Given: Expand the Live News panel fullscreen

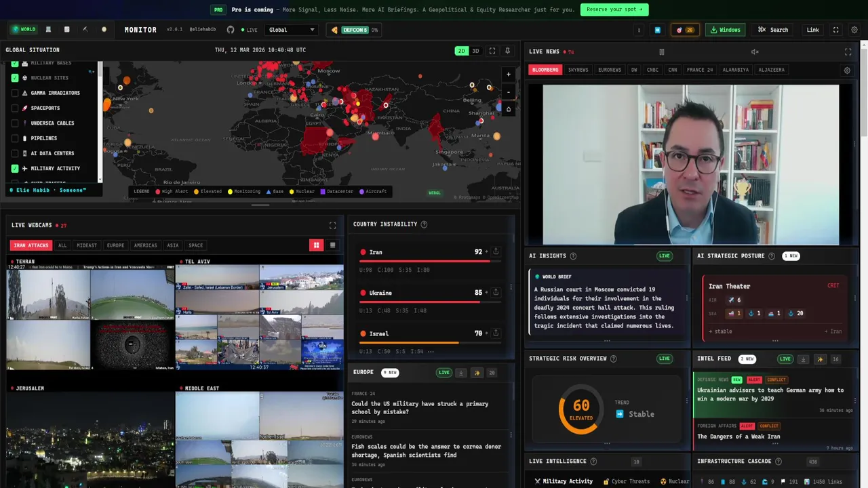Looking at the screenshot, I should click(x=848, y=52).
